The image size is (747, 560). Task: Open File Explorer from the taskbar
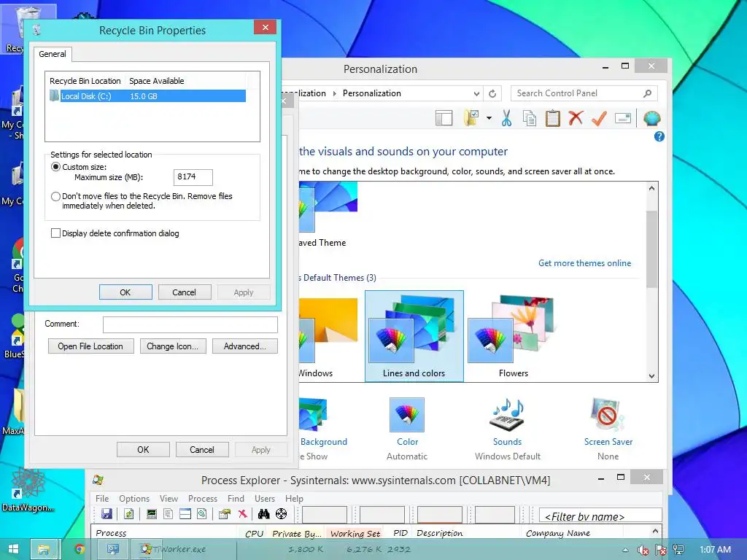[43, 550]
